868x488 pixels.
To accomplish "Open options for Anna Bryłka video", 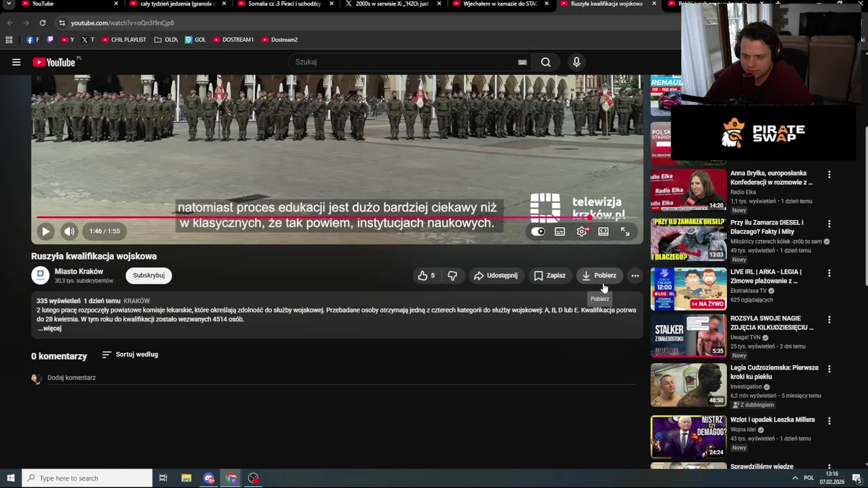I will [x=829, y=174].
